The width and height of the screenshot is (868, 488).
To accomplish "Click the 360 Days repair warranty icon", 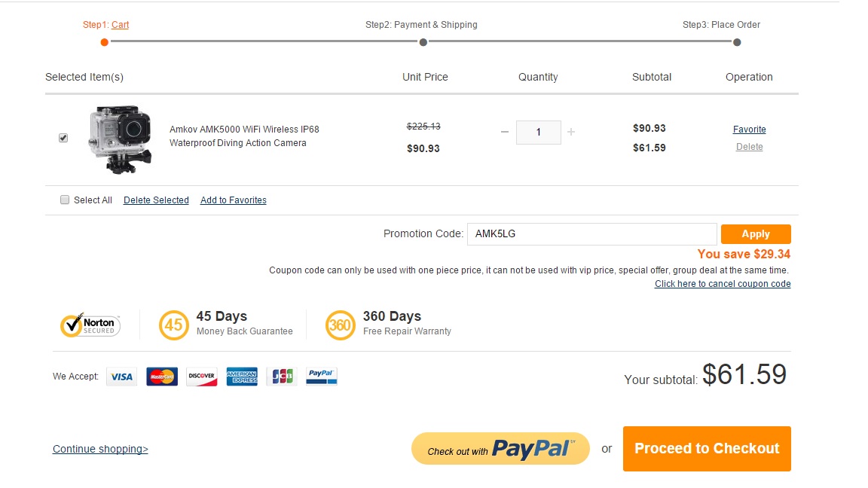I will coord(340,325).
